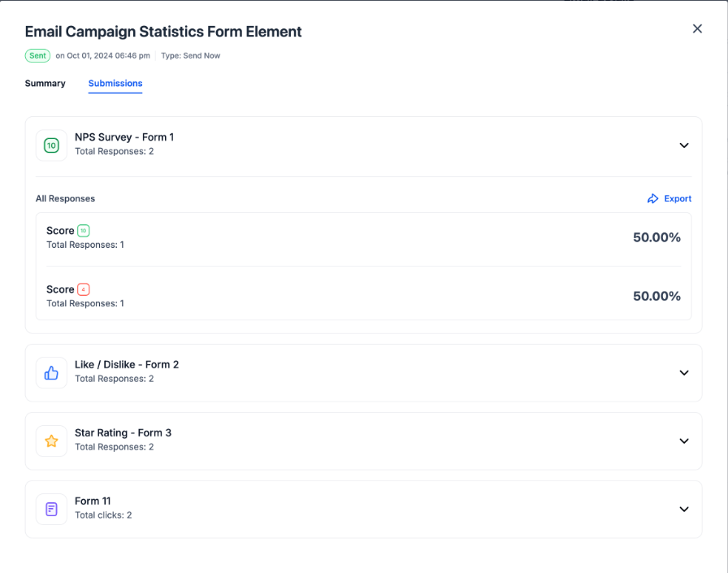728x573 pixels.
Task: Click the green score 10 badge
Action: click(x=84, y=231)
